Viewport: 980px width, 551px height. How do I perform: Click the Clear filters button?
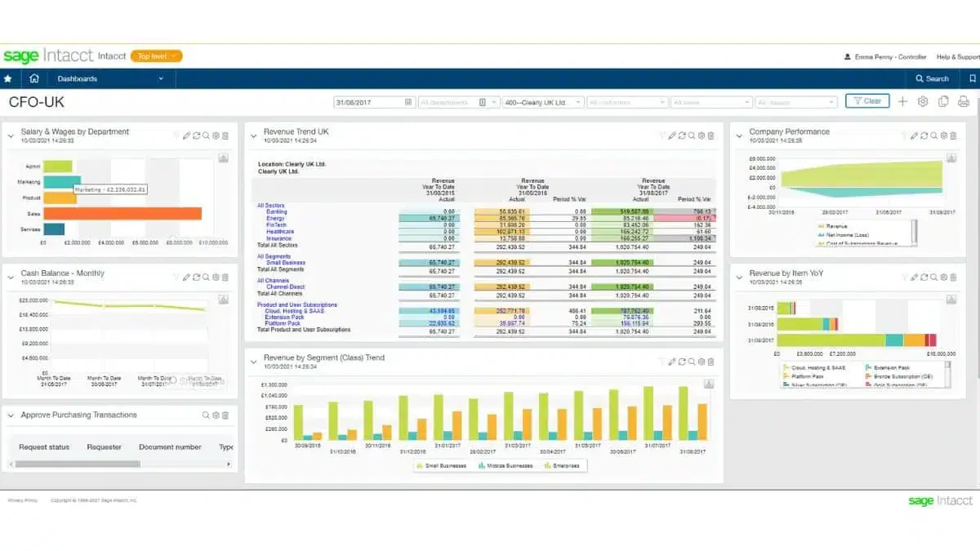(867, 101)
